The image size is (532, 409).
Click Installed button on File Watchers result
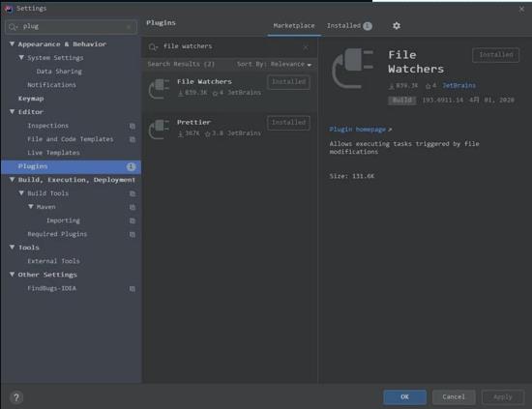[x=288, y=82]
